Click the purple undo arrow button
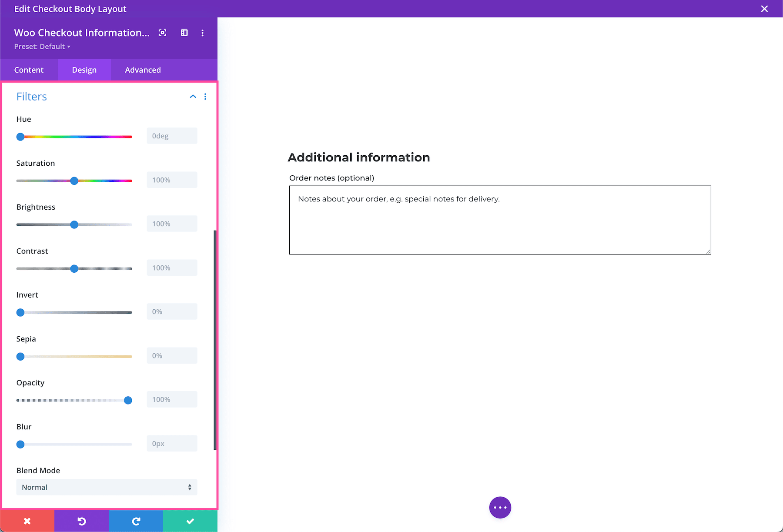 coord(81,521)
